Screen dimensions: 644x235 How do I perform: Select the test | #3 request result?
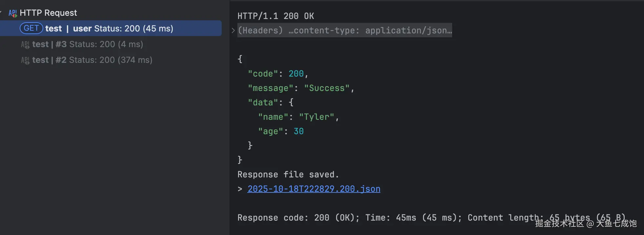click(x=88, y=44)
